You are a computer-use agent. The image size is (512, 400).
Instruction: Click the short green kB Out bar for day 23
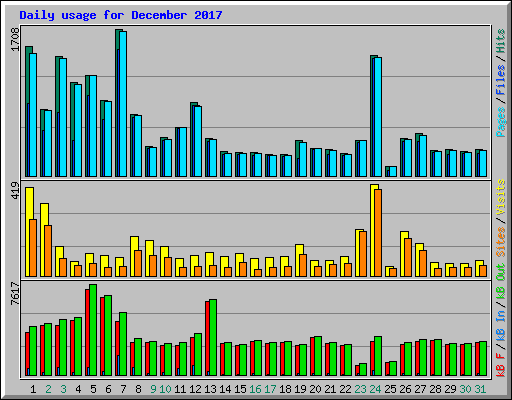(x=363, y=369)
